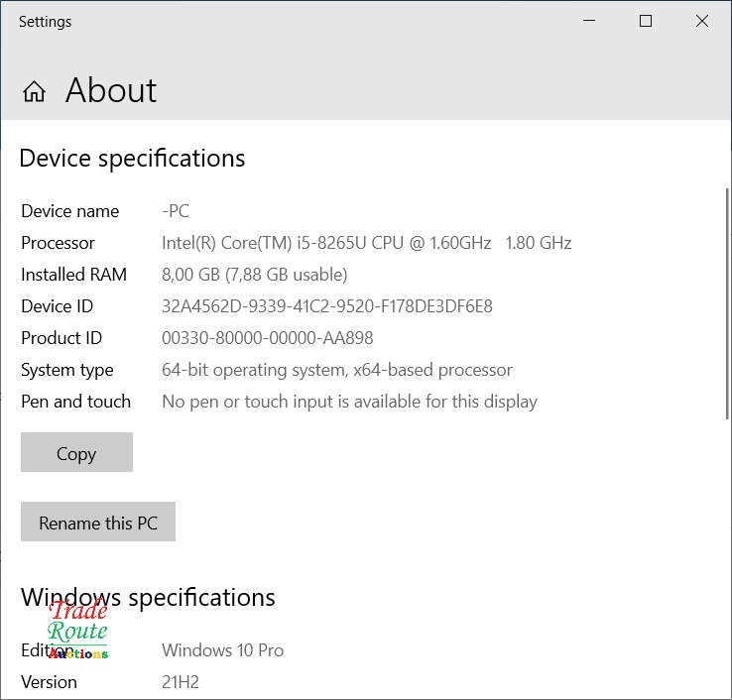
Task: Click the Device name label
Action: pyautogui.click(x=70, y=211)
